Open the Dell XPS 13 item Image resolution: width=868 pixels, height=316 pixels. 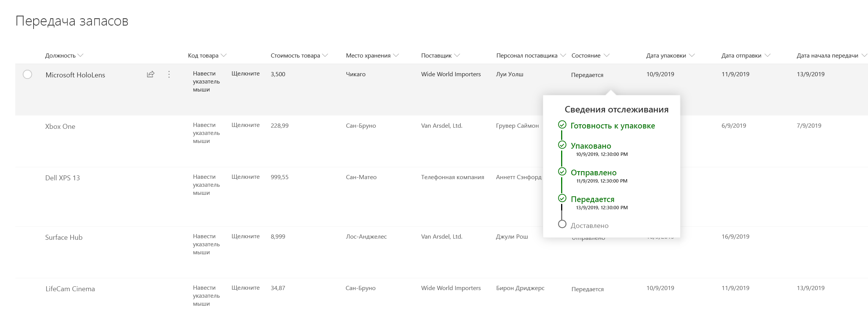click(x=63, y=178)
